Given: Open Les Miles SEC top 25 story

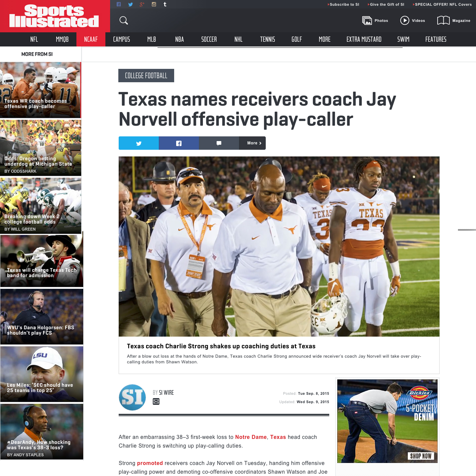Looking at the screenshot, I should (x=42, y=374).
